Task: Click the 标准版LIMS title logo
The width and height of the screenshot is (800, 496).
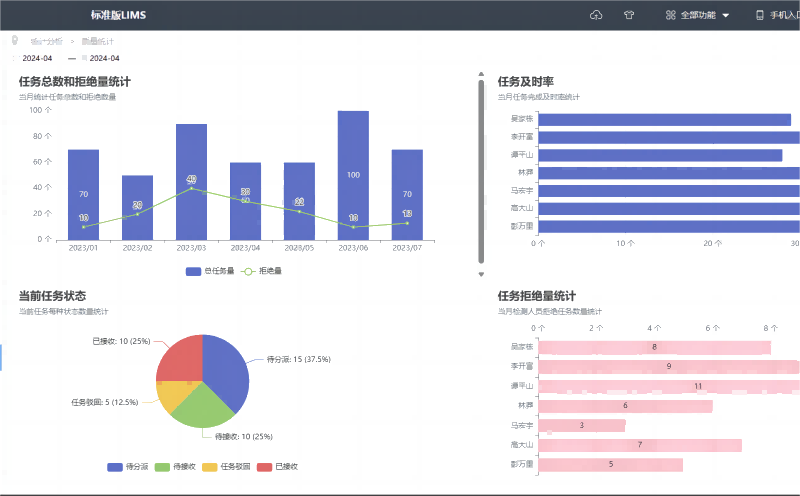Action: (118, 15)
